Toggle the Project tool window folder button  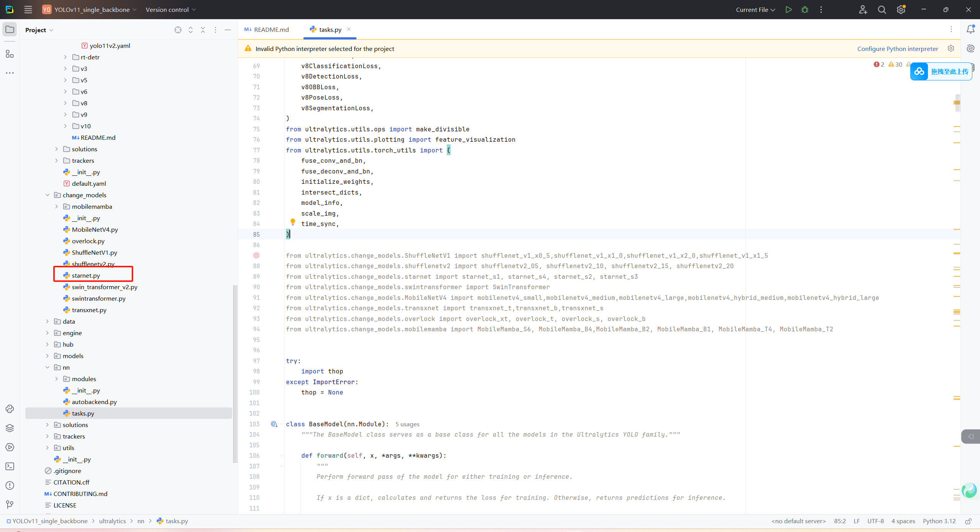point(10,29)
